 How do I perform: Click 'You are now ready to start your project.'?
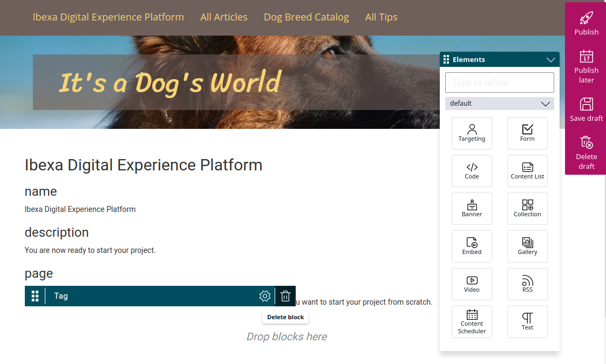pyautogui.click(x=90, y=250)
